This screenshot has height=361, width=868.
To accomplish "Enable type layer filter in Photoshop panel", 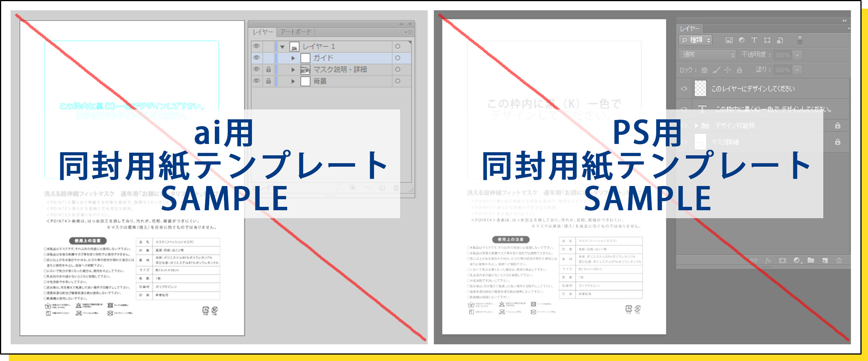I will tap(754, 40).
